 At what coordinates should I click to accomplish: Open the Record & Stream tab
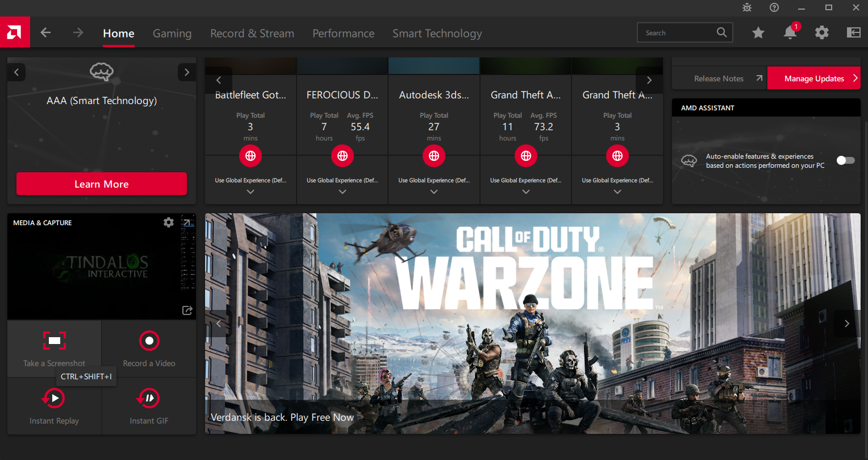tap(252, 34)
